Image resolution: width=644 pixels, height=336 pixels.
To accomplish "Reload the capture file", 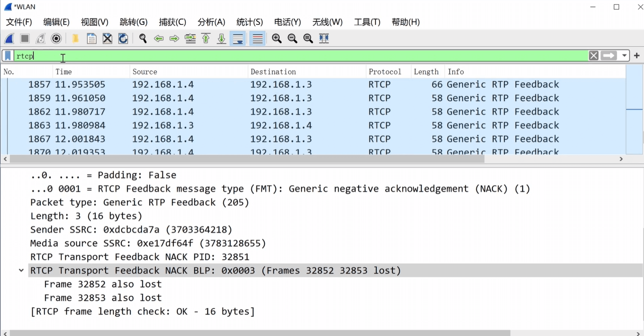I will (x=123, y=39).
